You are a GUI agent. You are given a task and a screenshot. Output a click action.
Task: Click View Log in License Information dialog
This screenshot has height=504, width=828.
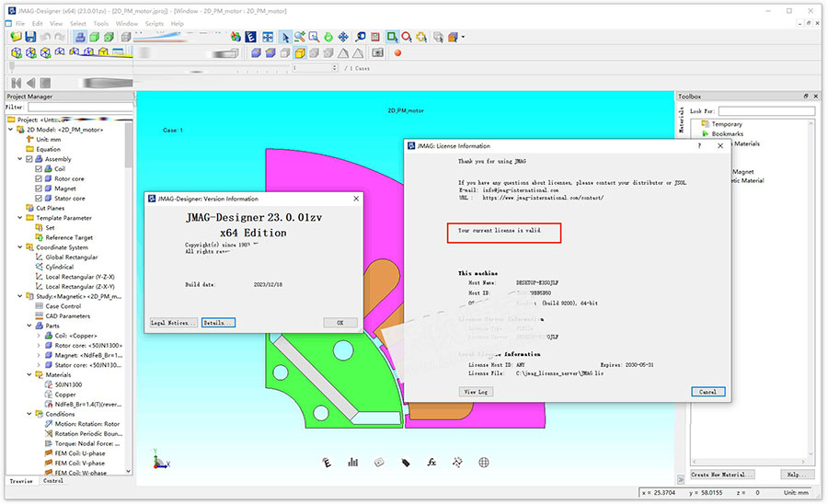coord(477,391)
